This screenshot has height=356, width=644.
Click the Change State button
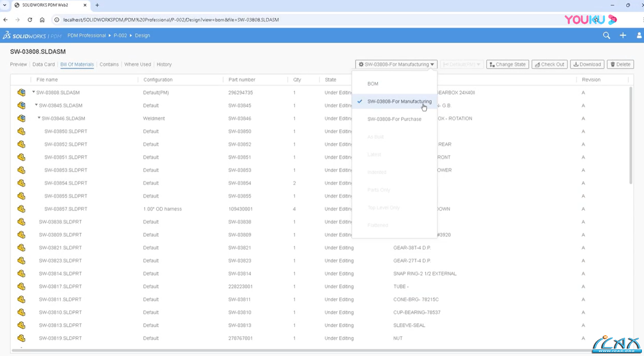507,64
